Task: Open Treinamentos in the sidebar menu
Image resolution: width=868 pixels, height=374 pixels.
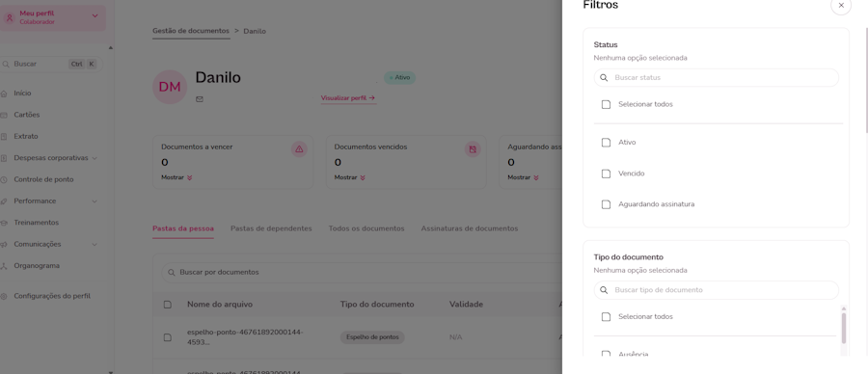Action: point(36,223)
